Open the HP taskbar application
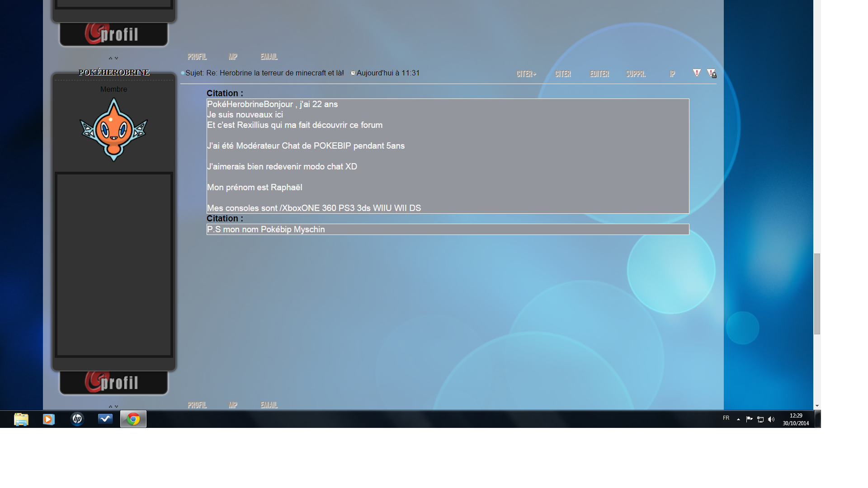Viewport: 868px width, 488px height. pos(77,419)
